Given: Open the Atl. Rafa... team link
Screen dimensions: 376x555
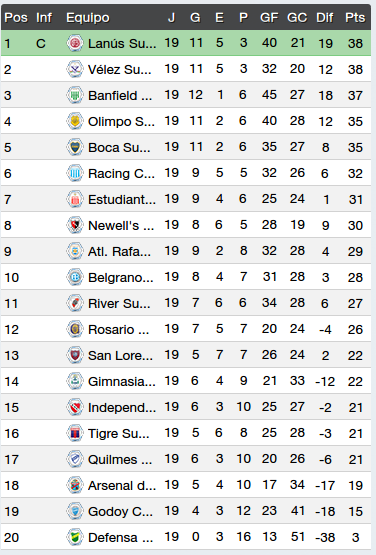Looking at the screenshot, I should pyautogui.click(x=119, y=251).
